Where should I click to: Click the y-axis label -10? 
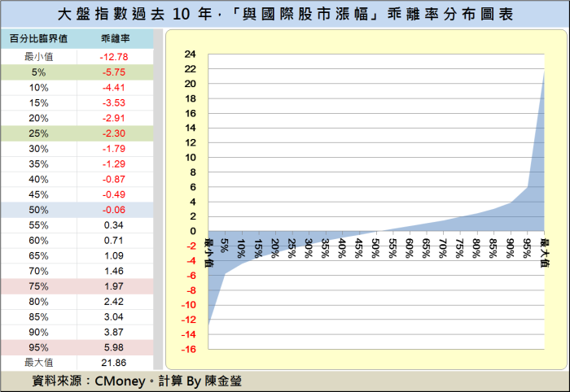(x=189, y=305)
